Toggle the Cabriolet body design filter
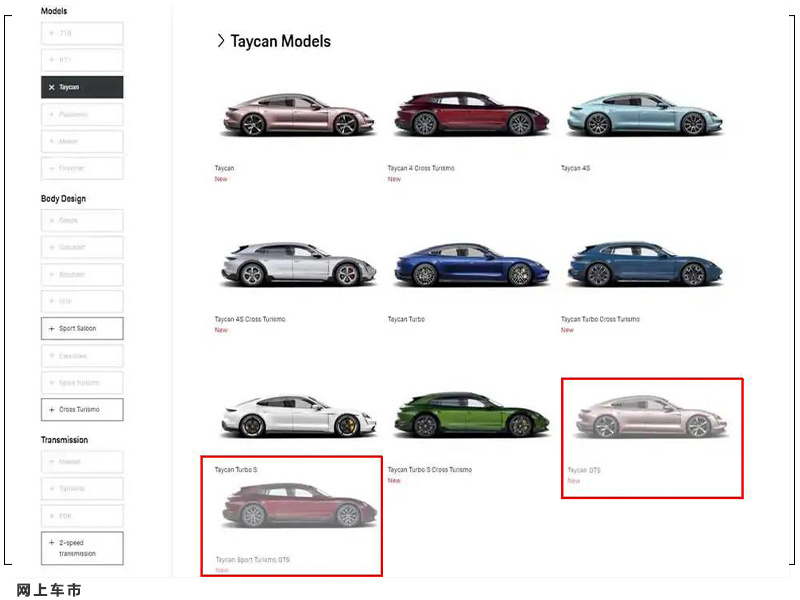This screenshot has height=600, width=800. click(x=82, y=247)
